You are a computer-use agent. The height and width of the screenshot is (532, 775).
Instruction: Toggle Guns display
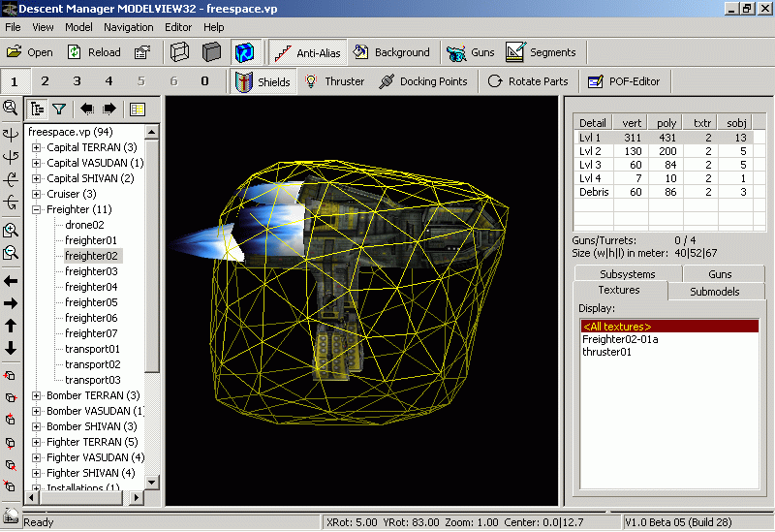[470, 52]
